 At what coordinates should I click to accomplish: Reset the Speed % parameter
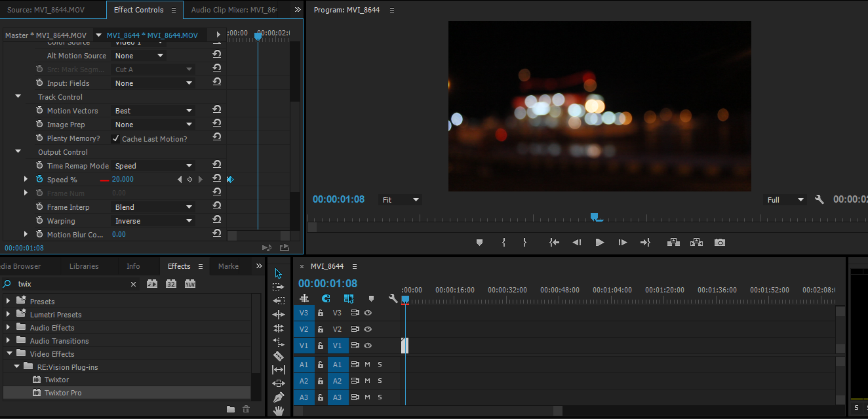pyautogui.click(x=217, y=178)
